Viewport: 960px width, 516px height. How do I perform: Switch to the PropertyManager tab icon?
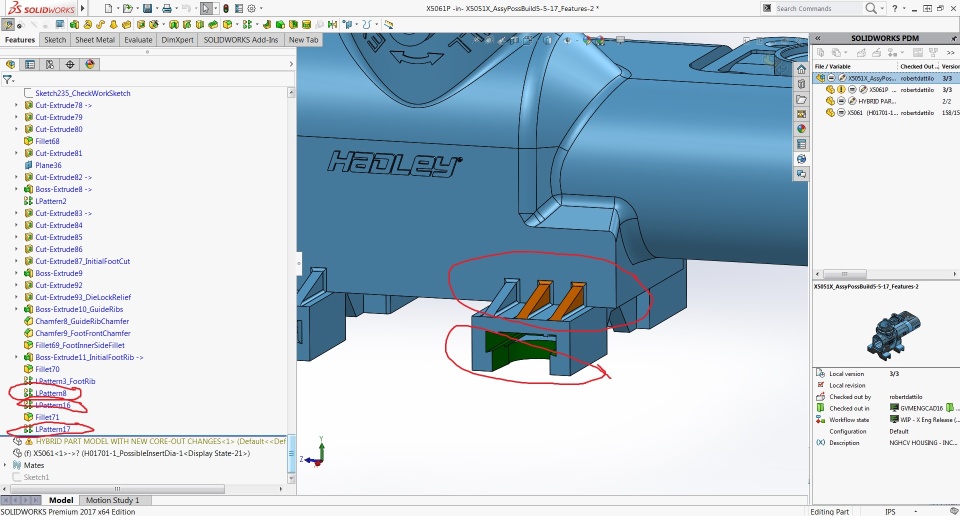pyautogui.click(x=30, y=64)
